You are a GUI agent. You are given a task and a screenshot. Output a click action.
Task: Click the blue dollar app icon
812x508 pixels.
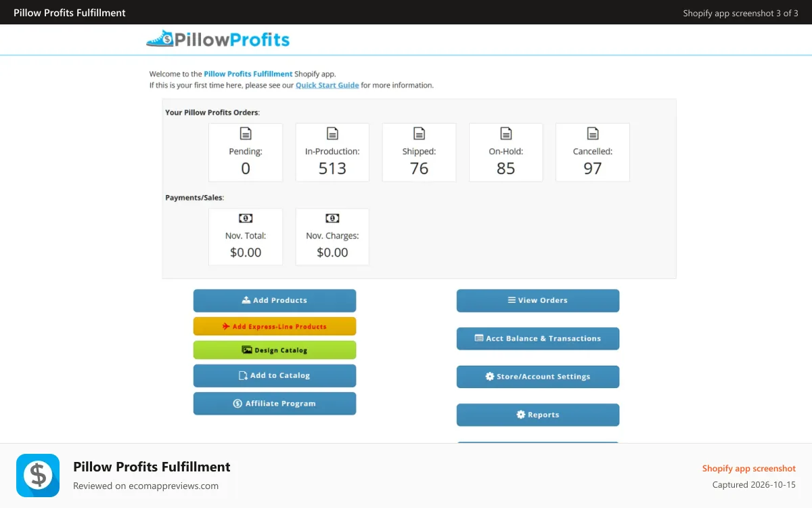pyautogui.click(x=38, y=475)
